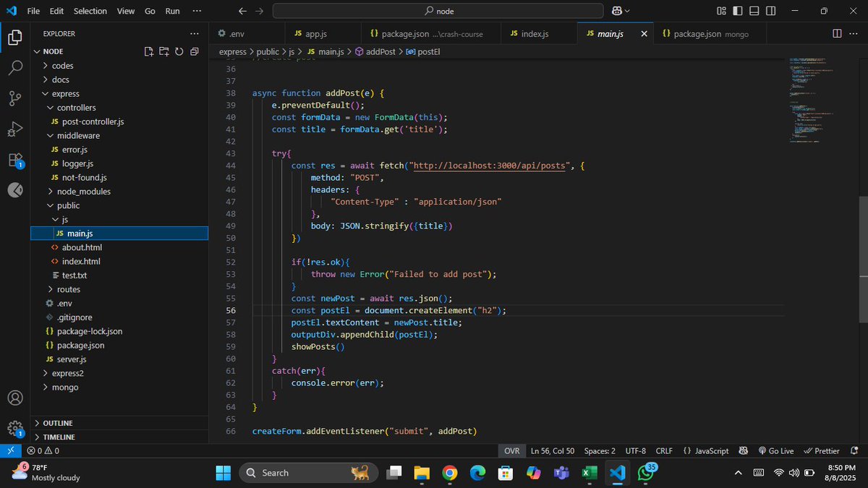This screenshot has height=488, width=868.
Task: Refresh the Explorer file tree
Action: click(179, 51)
